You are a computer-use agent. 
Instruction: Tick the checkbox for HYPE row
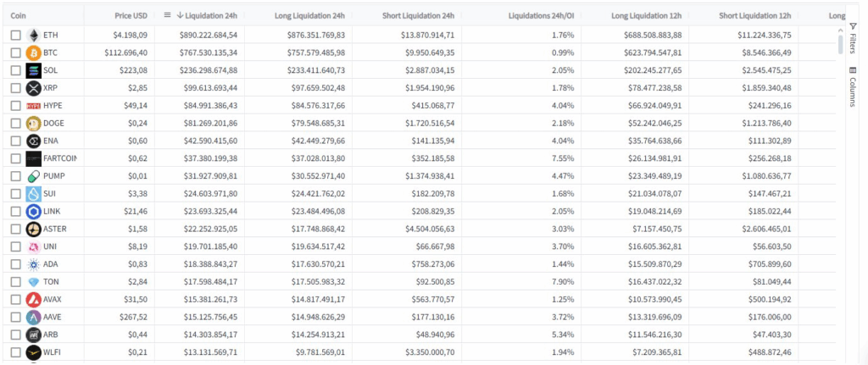pos(15,106)
